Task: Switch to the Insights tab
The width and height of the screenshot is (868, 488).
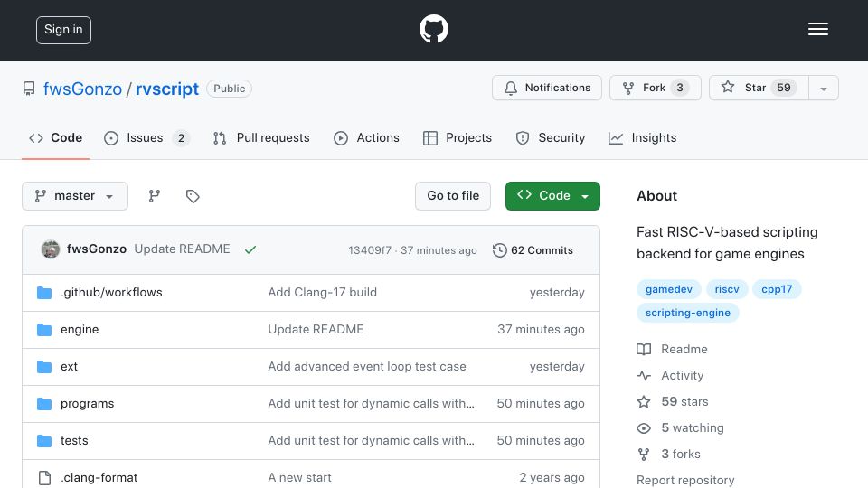Action: pos(642,137)
